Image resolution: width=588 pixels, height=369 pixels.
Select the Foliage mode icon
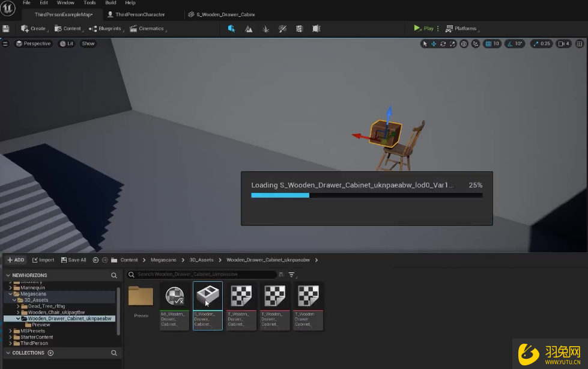click(x=265, y=28)
